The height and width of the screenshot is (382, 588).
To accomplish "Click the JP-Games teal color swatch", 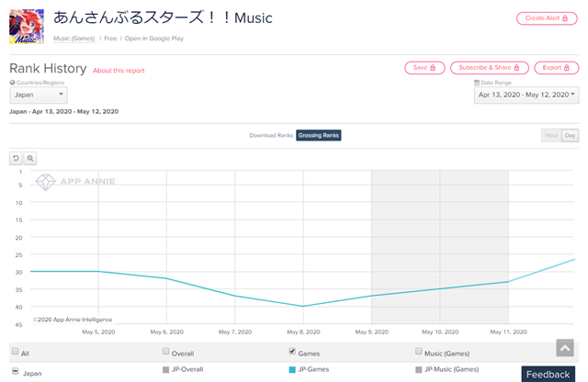I will tap(292, 370).
